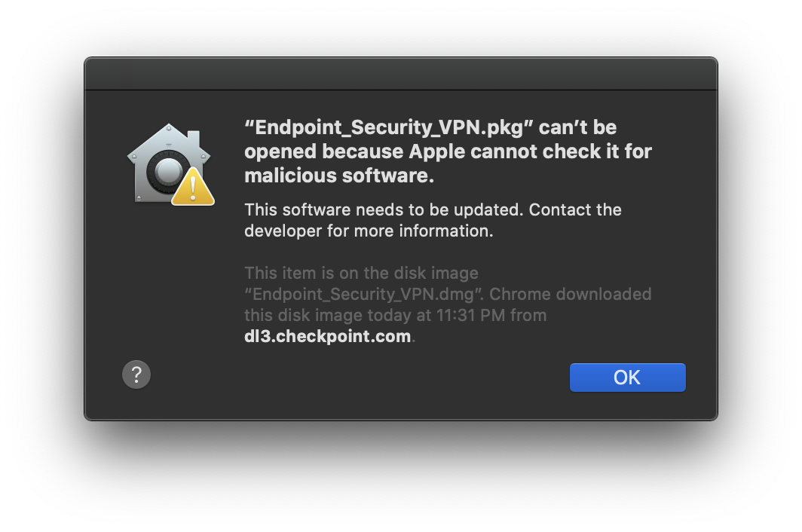The width and height of the screenshot is (802, 532).
Task: Click the dialog's empty title bar
Action: [400, 74]
